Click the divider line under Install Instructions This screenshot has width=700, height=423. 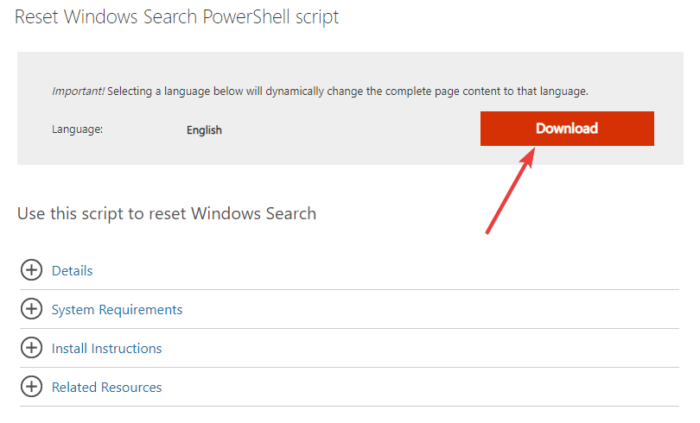[350, 367]
